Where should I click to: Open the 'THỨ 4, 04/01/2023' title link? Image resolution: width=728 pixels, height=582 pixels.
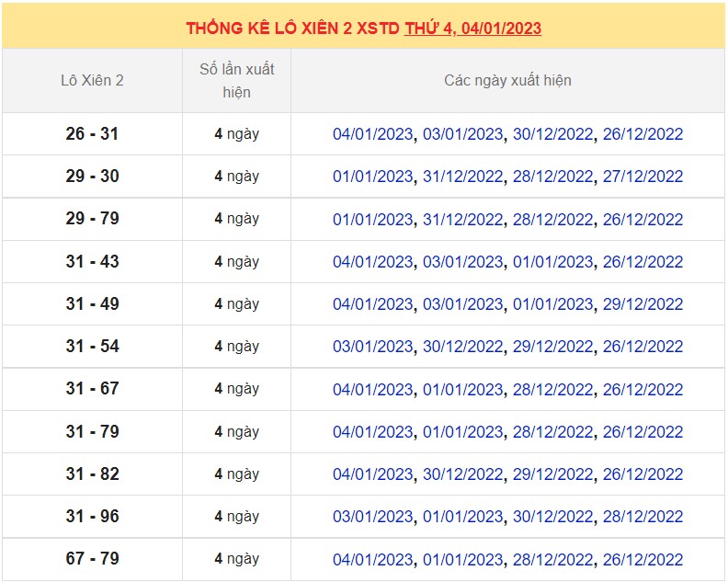[472, 29]
